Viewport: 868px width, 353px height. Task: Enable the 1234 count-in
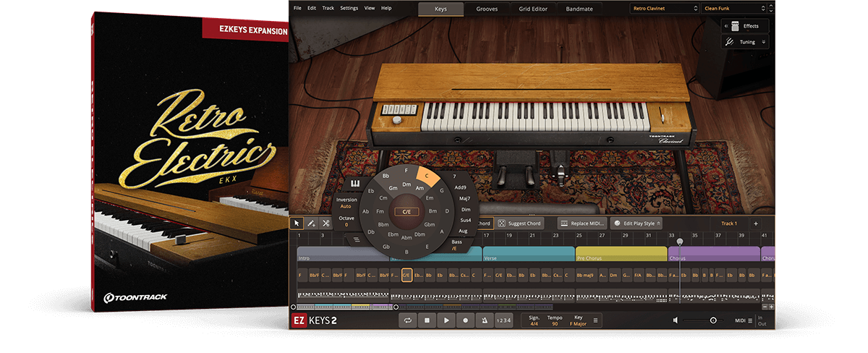[x=503, y=320]
